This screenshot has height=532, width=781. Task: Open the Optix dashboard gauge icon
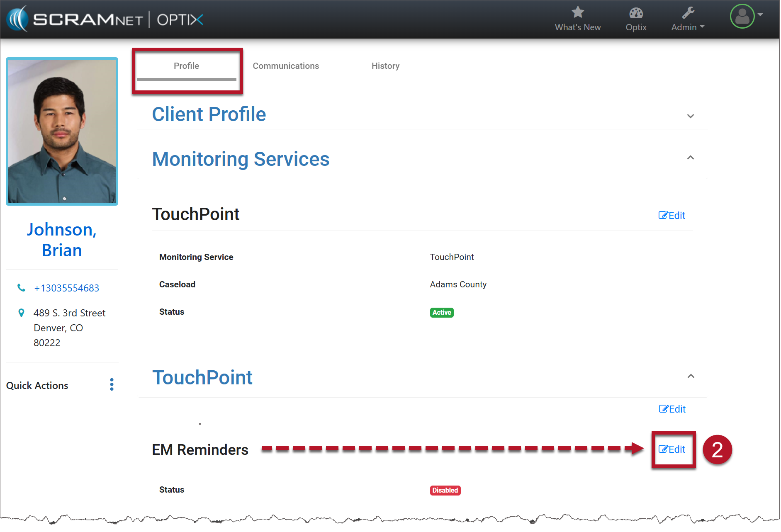pos(635,13)
